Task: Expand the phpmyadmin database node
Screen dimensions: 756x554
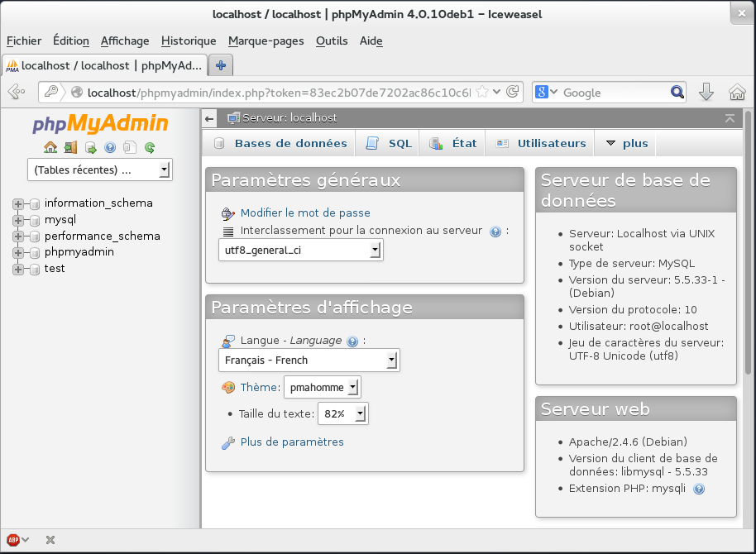Action: click(x=18, y=253)
